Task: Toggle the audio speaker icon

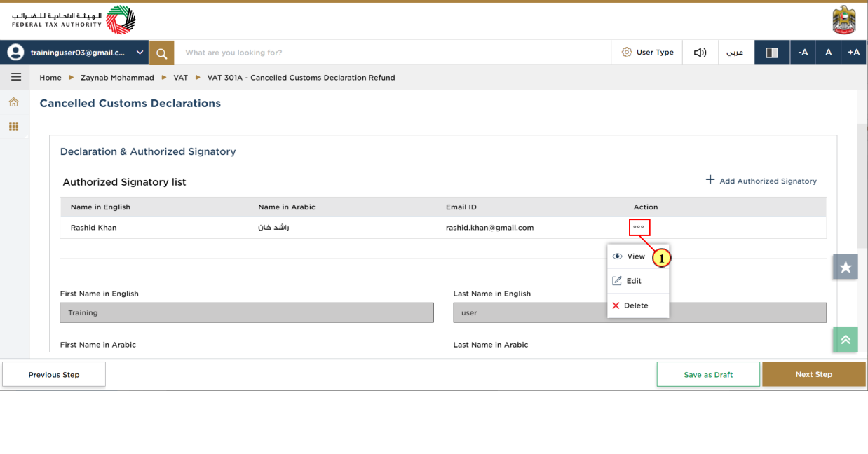Action: coord(700,53)
